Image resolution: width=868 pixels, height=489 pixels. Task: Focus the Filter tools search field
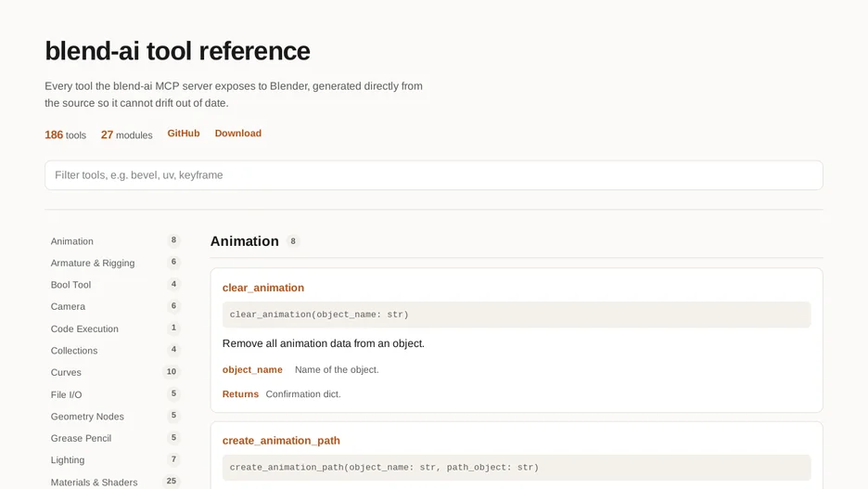pyautogui.click(x=433, y=175)
